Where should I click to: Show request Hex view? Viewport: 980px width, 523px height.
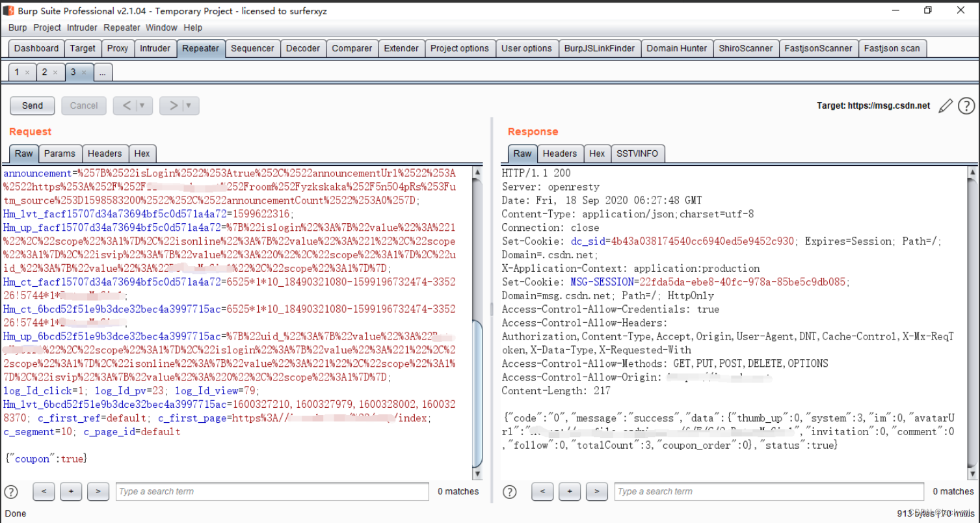point(142,154)
